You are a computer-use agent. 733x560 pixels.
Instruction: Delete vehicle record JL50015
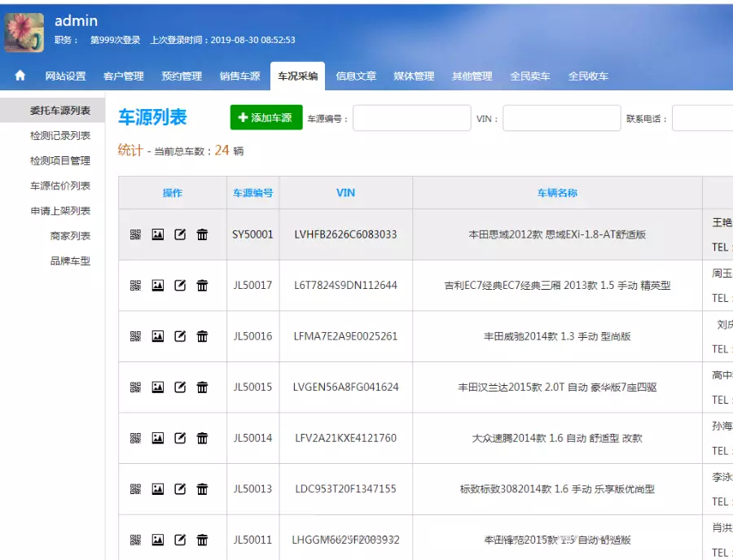tap(202, 387)
